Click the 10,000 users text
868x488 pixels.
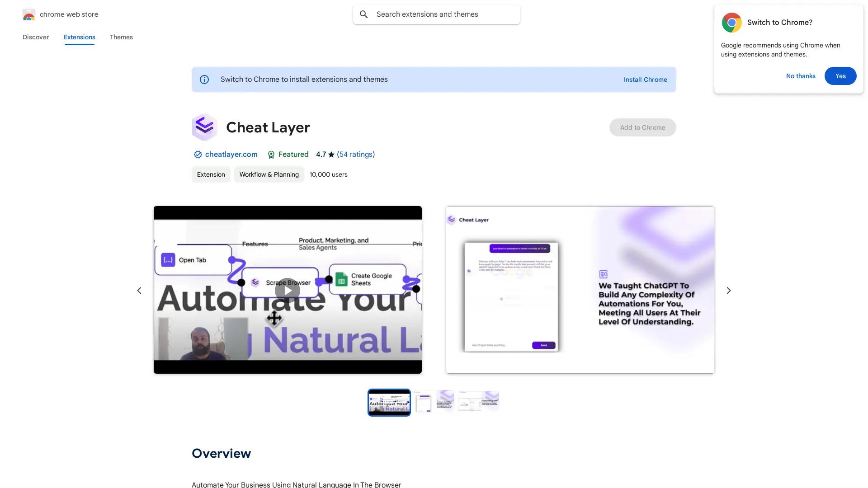click(x=329, y=174)
